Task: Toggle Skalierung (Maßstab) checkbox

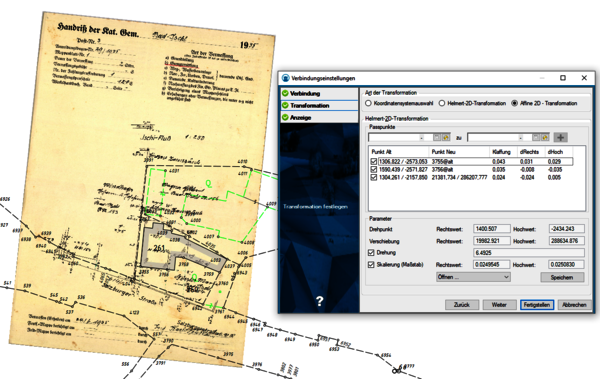Action: [371, 265]
